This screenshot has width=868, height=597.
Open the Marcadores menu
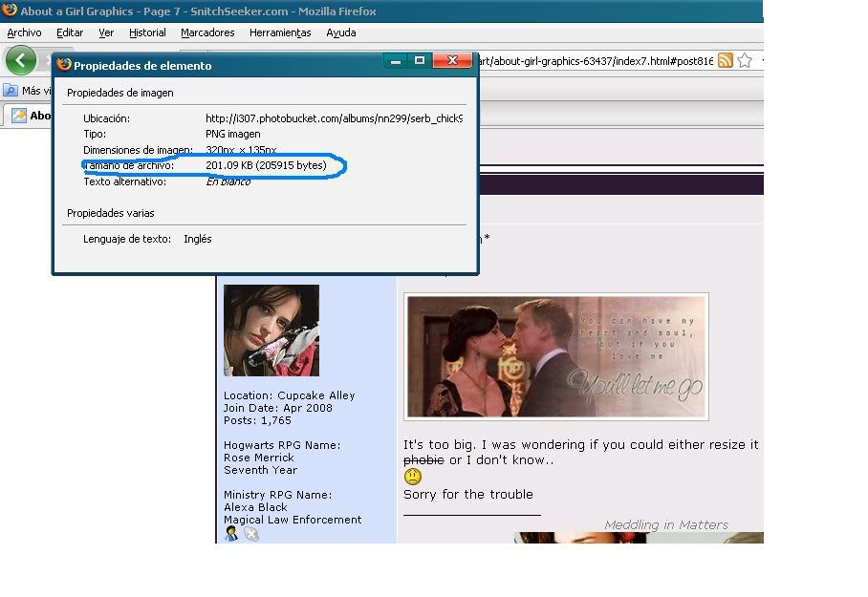207,32
